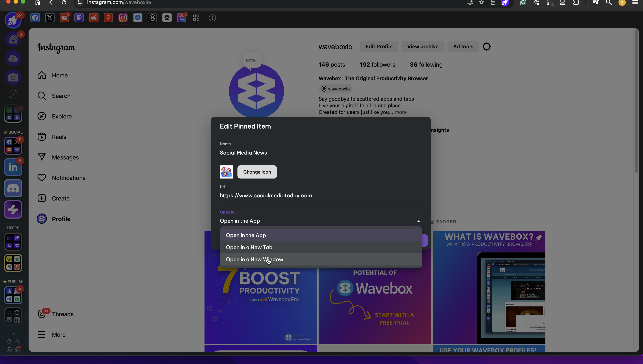The width and height of the screenshot is (643, 364).
Task: Open browser search magnifier icon
Action: click(609, 3)
